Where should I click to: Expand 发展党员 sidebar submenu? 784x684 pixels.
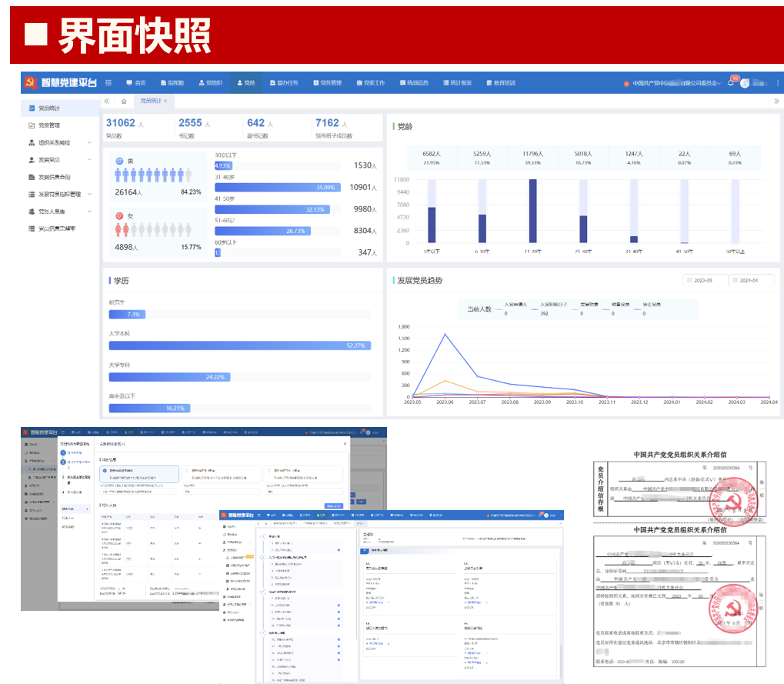click(x=89, y=160)
